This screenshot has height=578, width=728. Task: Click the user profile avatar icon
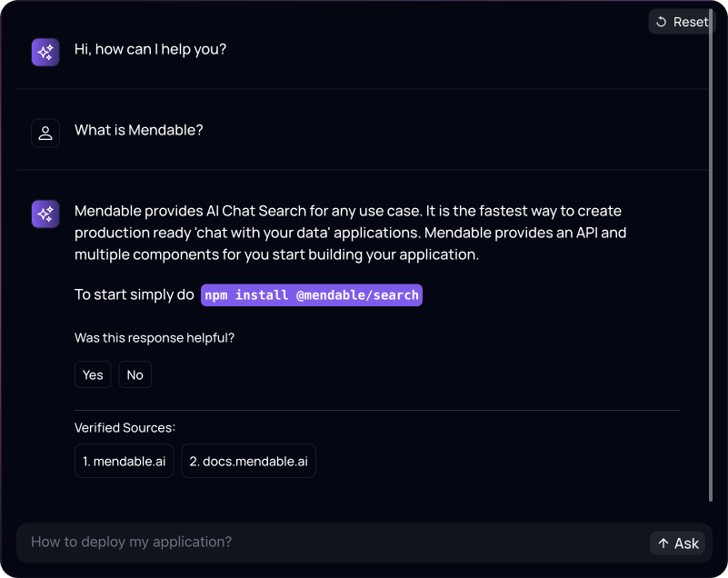point(45,134)
